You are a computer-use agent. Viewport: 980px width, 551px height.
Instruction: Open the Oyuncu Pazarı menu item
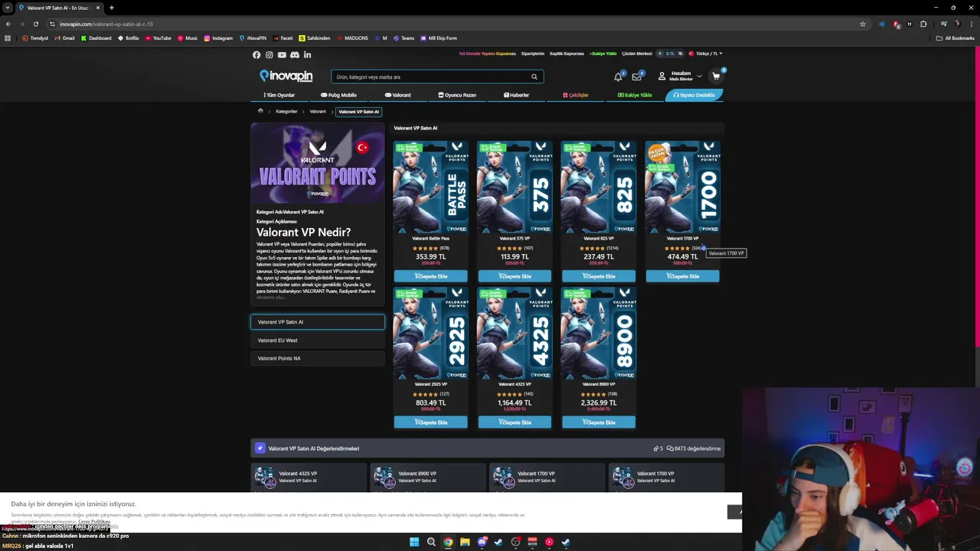coord(457,95)
